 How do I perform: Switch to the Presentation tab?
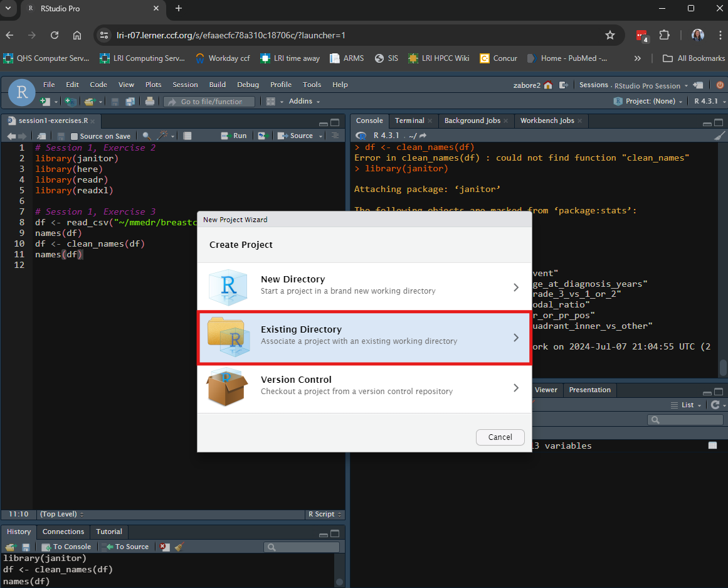tap(589, 390)
